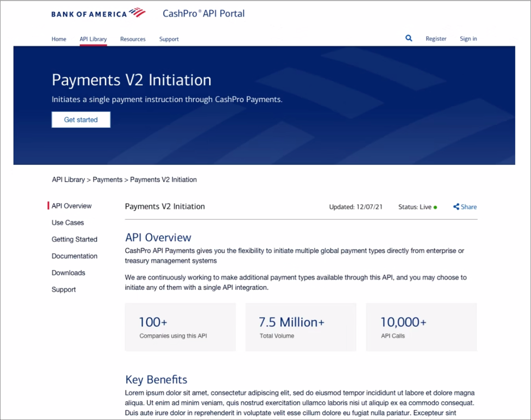
Task: Open the search magnifier icon
Action: pyautogui.click(x=409, y=38)
